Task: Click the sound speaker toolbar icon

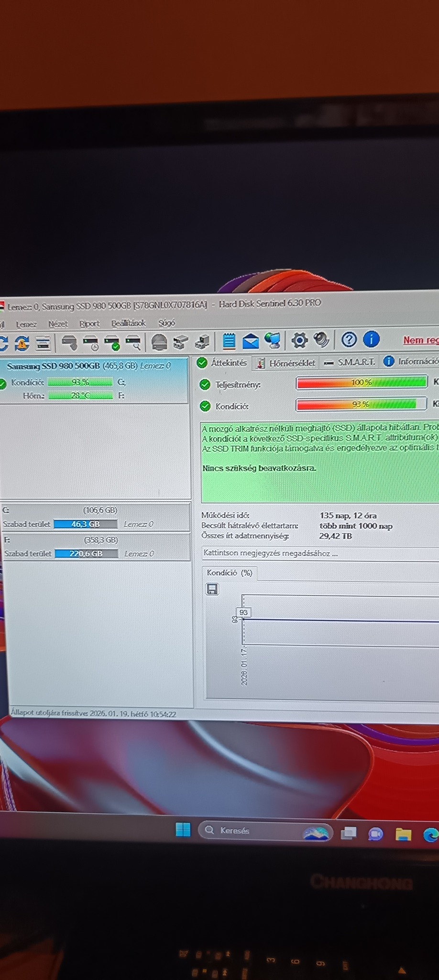Action: 322,340
